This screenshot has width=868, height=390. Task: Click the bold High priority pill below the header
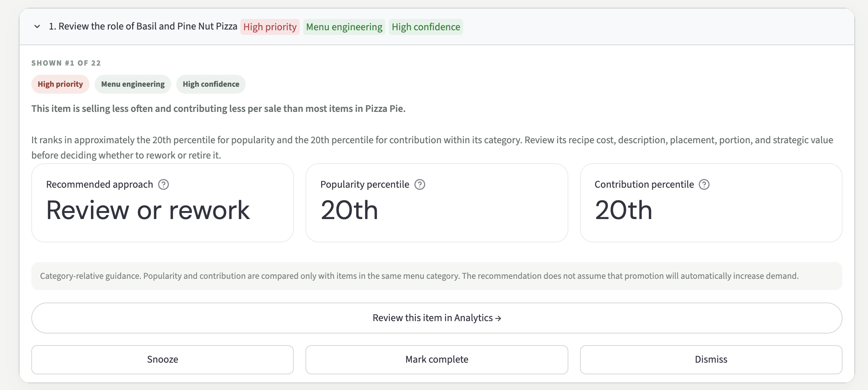click(x=60, y=84)
